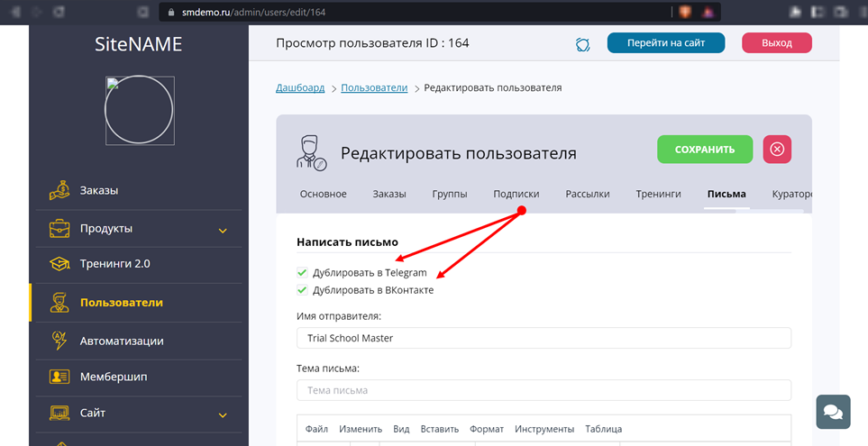Click the browser address bar URL
This screenshot has height=446, width=868.
click(x=253, y=13)
